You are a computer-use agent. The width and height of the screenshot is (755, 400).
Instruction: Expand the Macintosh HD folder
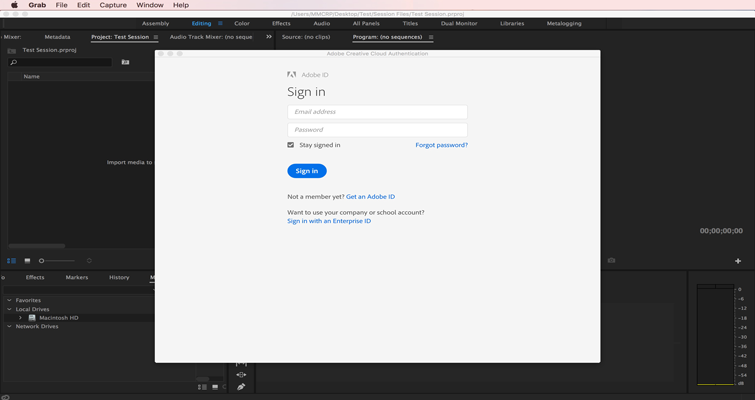tap(20, 318)
